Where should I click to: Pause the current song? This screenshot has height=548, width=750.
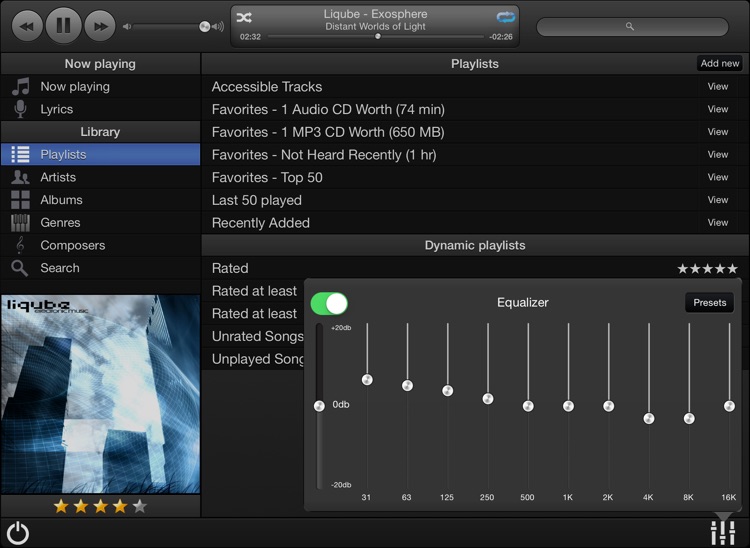pyautogui.click(x=64, y=25)
